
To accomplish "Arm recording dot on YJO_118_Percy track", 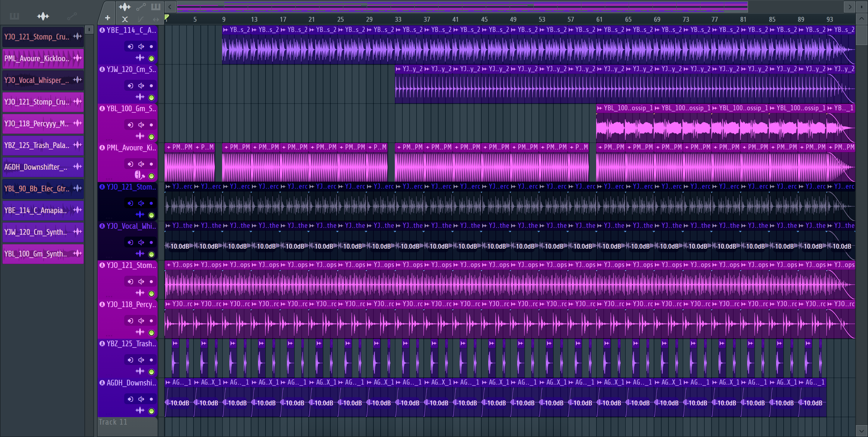I will [151, 321].
